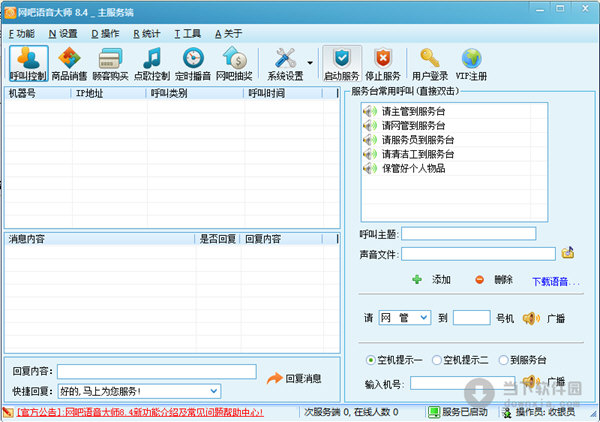The image size is (600, 422).
Task: Click the 机器号 column header
Action: [38, 93]
